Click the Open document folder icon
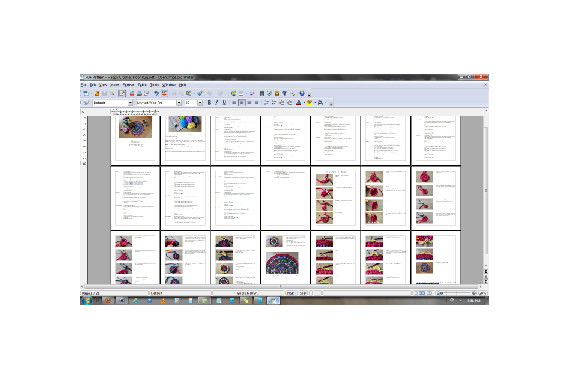570x380 pixels. pos(97,93)
